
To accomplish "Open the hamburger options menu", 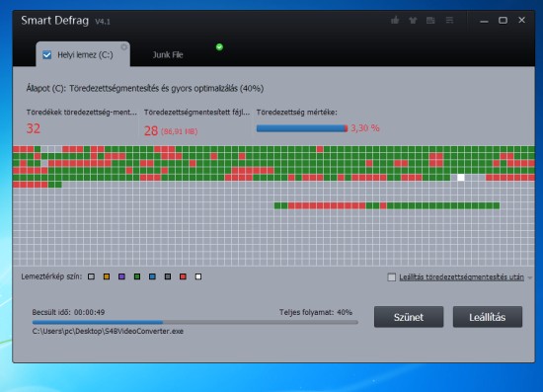I will click(x=449, y=20).
